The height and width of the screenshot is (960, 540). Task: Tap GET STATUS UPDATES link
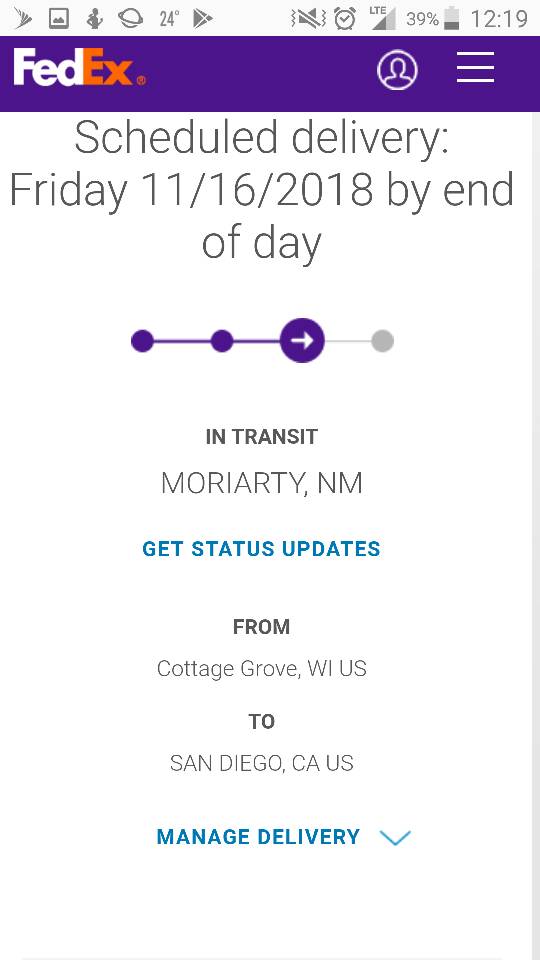click(x=261, y=549)
